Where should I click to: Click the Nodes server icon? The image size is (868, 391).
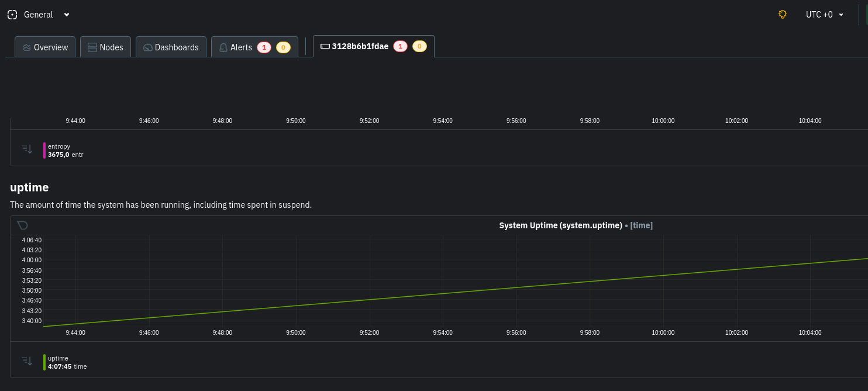pyautogui.click(x=92, y=47)
